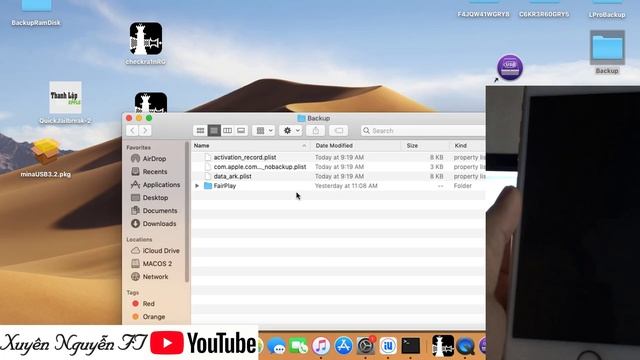Sort files by Size column
The width and height of the screenshot is (640, 360).
(x=424, y=146)
